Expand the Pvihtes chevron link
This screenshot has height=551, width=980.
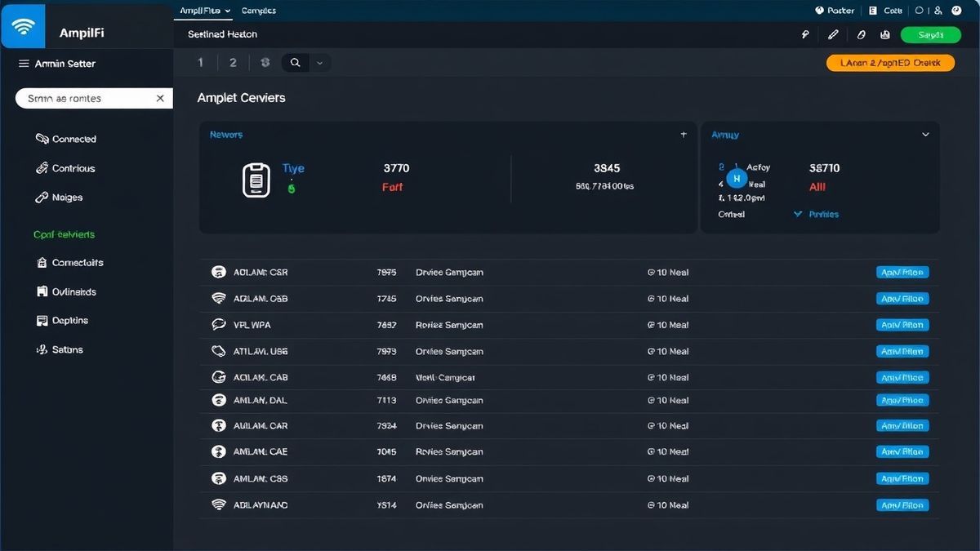tap(817, 214)
